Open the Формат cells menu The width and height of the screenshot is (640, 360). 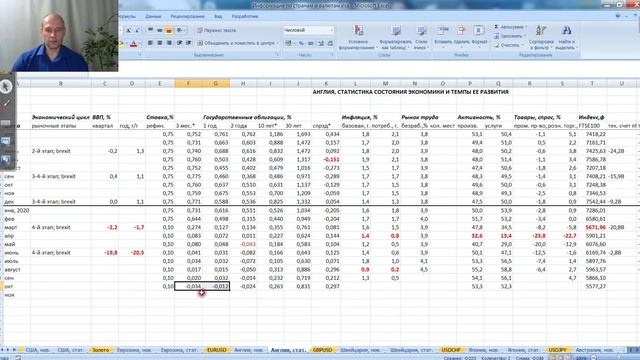click(479, 36)
